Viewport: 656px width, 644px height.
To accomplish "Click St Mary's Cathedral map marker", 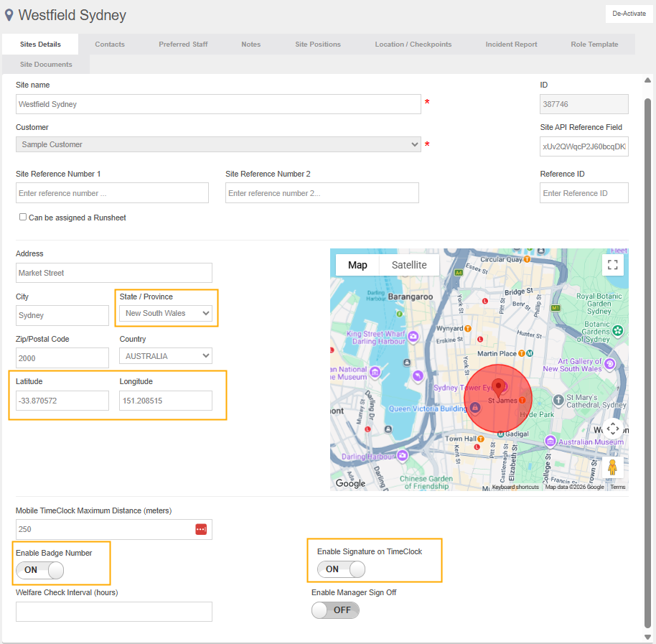I will (x=558, y=400).
